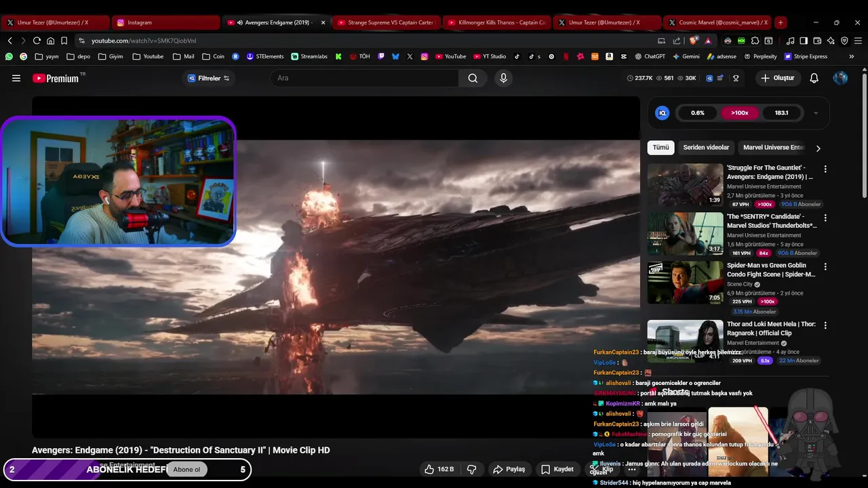Open Kick bookmark icon
This screenshot has height=488, width=868.
338,56
